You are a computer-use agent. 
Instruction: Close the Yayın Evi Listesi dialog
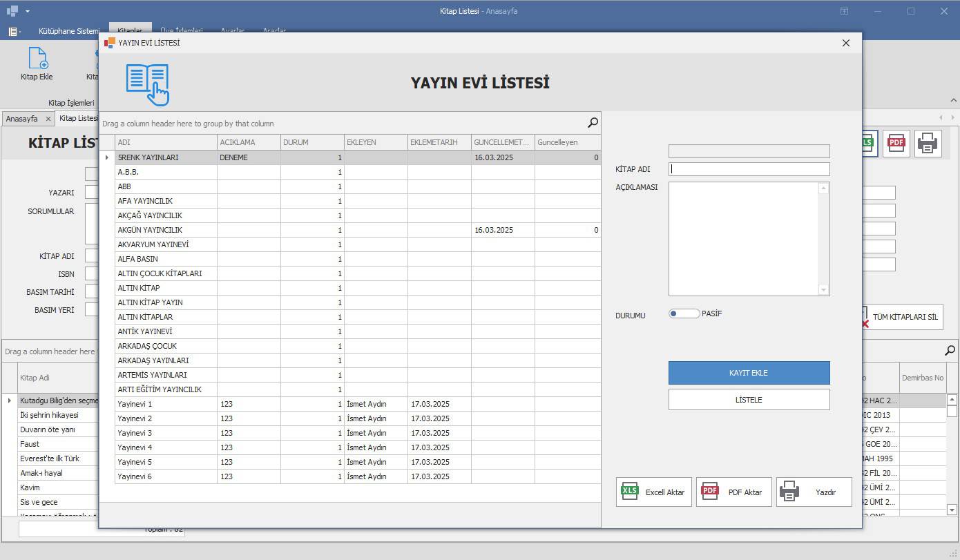coord(845,43)
